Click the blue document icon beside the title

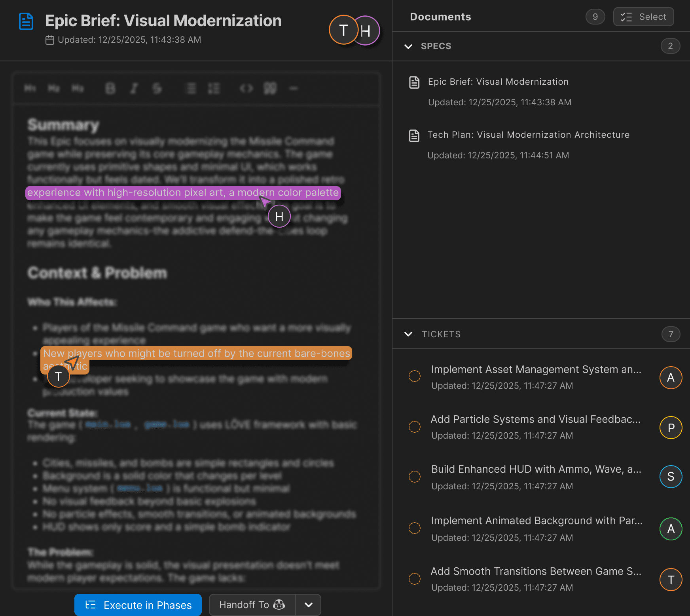(x=26, y=21)
